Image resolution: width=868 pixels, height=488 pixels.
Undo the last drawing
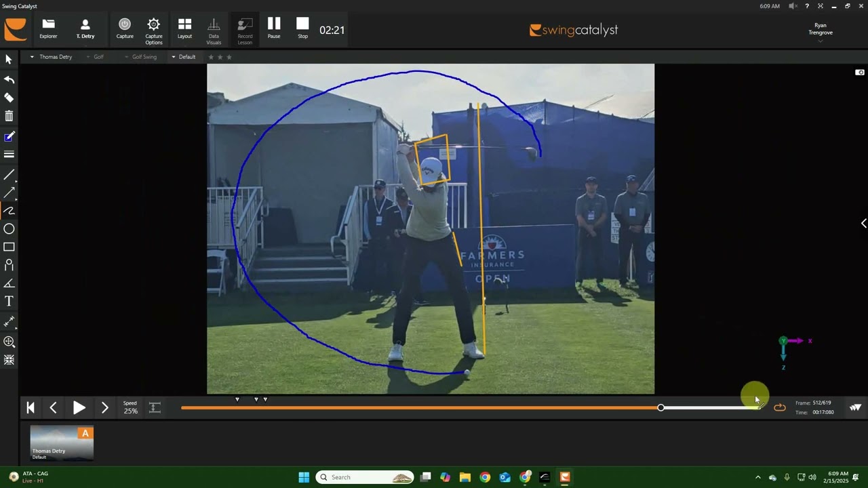[9, 79]
